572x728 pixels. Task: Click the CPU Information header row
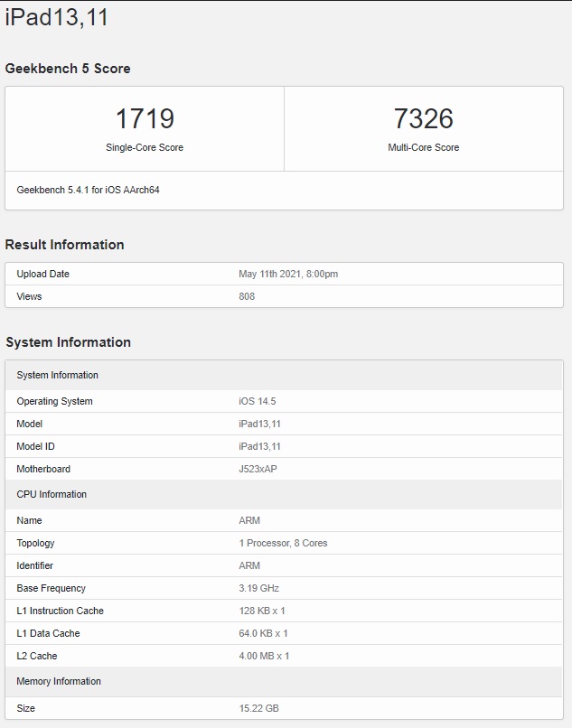click(284, 494)
